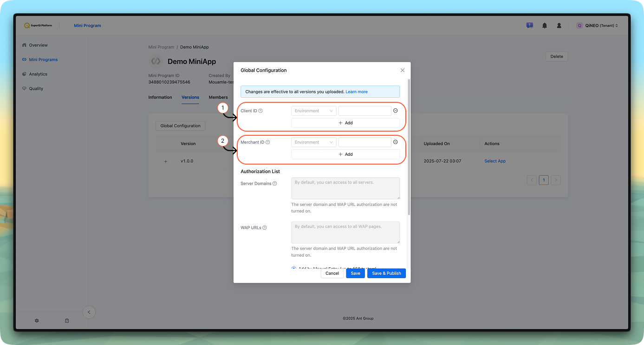Screen dimensions: 644x345
Task: Close the Global Configuration dialog
Action: click(402, 70)
